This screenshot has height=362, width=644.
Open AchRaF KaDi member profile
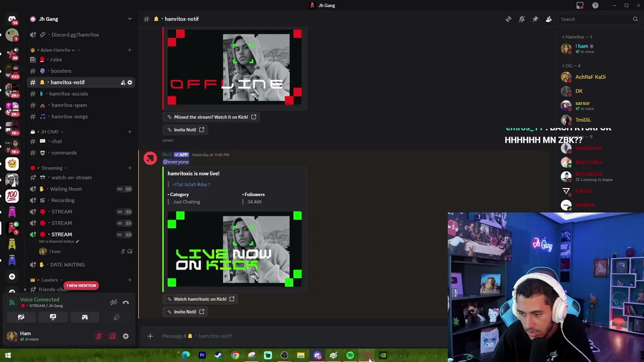pos(591,77)
